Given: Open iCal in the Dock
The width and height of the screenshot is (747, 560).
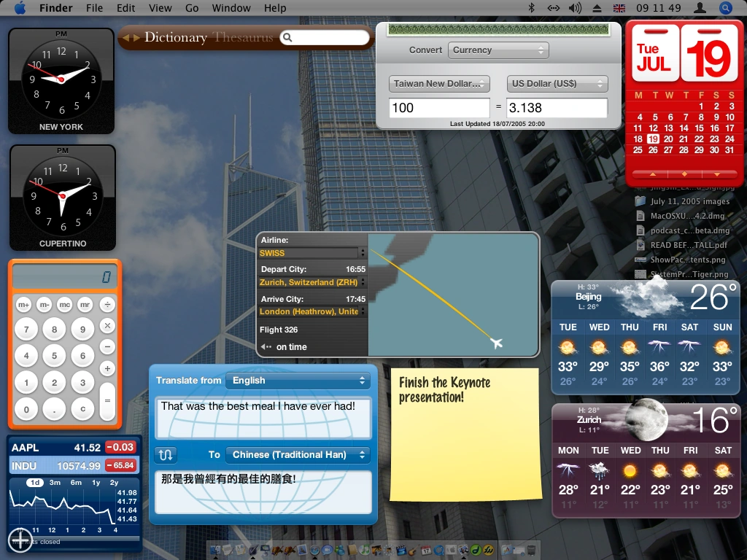Looking at the screenshot, I should point(426,550).
